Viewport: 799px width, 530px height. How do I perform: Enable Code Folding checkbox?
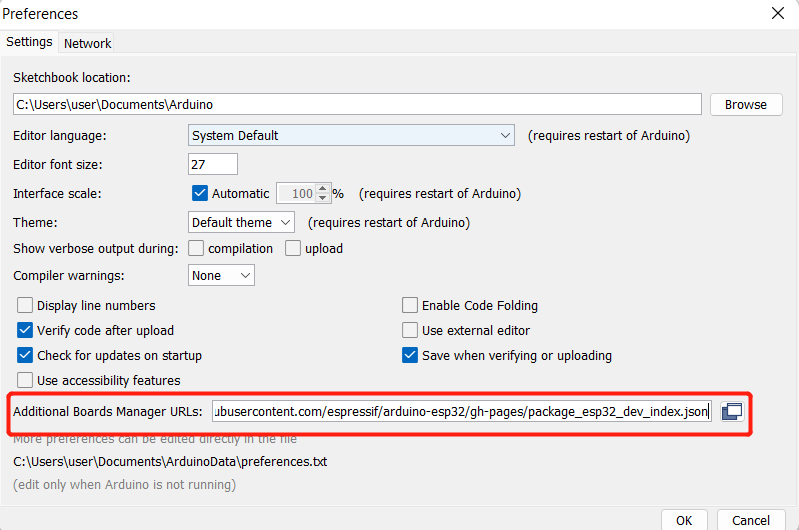(x=410, y=305)
